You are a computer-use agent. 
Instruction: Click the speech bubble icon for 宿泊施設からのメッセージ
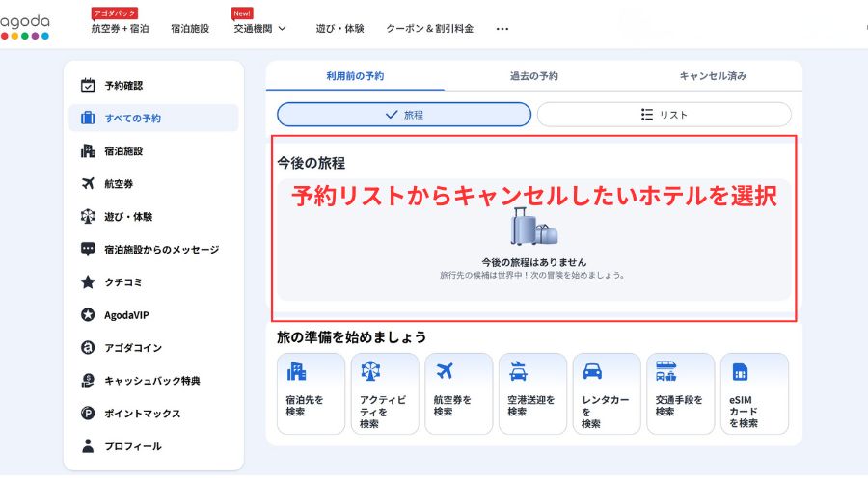[x=88, y=249]
